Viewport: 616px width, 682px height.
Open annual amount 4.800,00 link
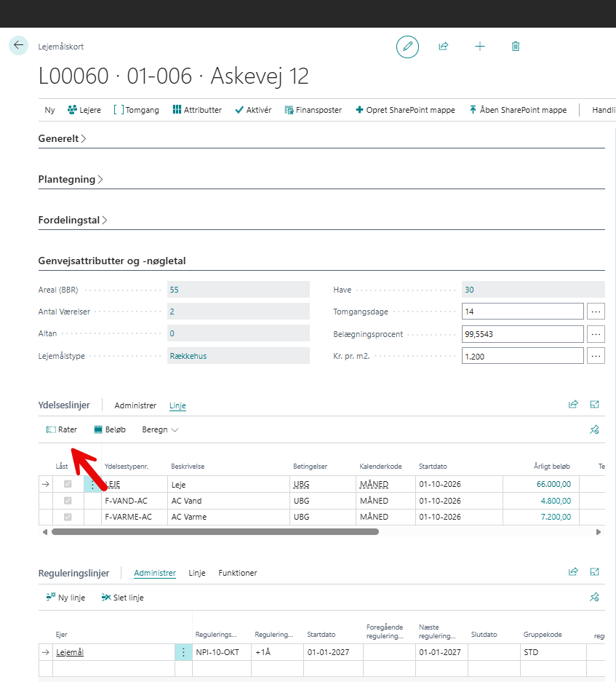[x=556, y=501]
